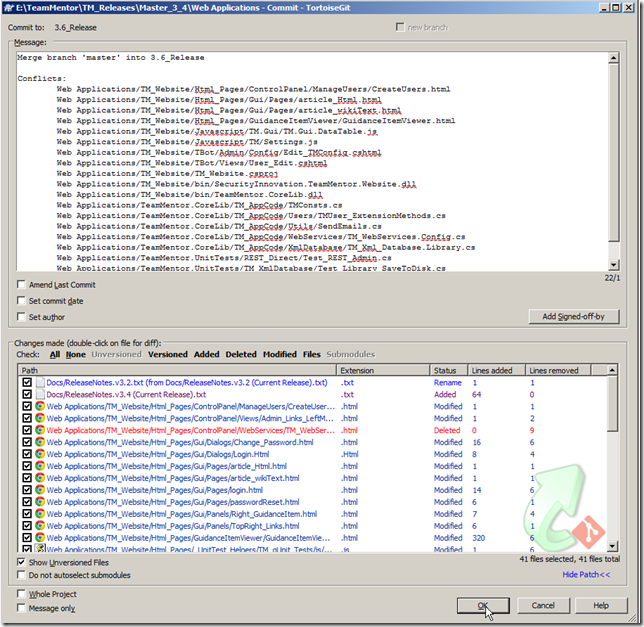Image resolution: width=644 pixels, height=627 pixels.
Task: Sort the file list by Status column
Action: point(445,370)
